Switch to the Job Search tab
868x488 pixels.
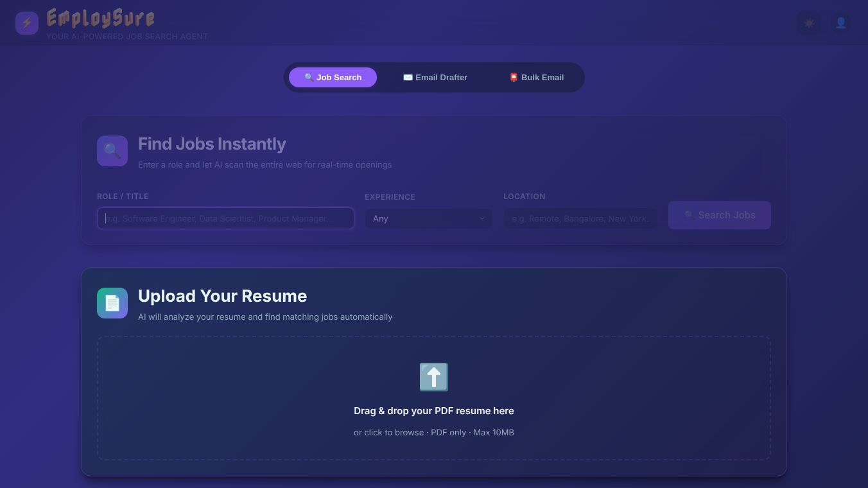coord(333,77)
